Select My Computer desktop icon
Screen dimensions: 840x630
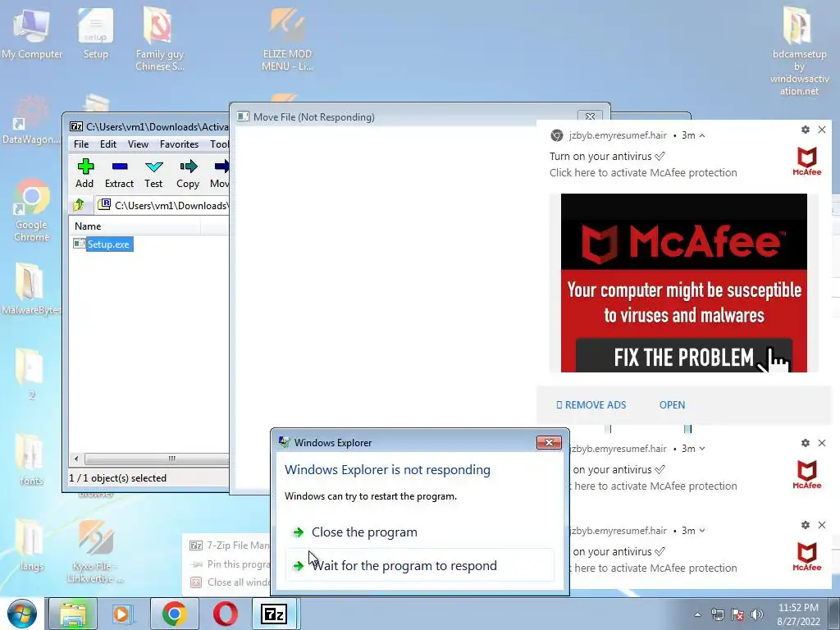coord(32,33)
